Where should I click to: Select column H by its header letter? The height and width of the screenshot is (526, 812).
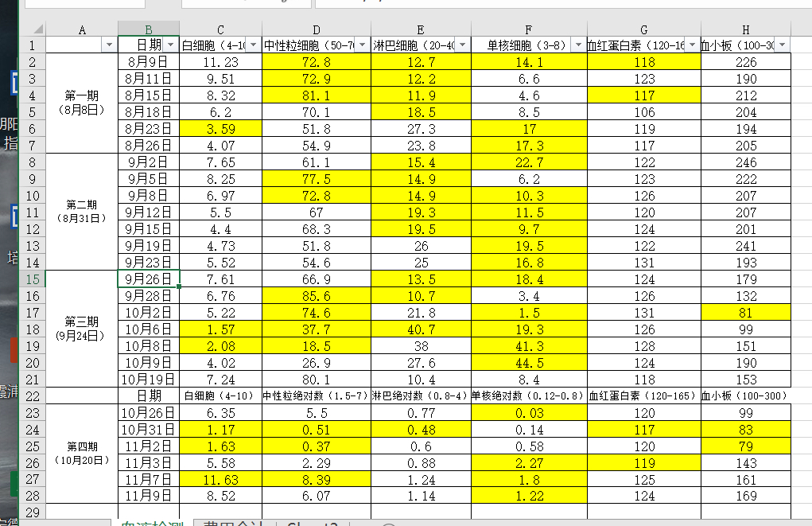tap(745, 29)
